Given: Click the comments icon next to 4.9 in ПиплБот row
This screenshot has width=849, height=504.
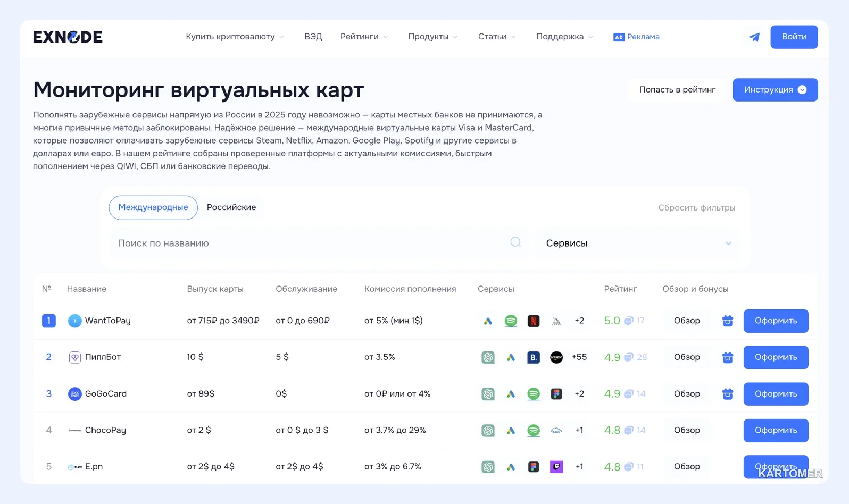Looking at the screenshot, I should pyautogui.click(x=628, y=357).
